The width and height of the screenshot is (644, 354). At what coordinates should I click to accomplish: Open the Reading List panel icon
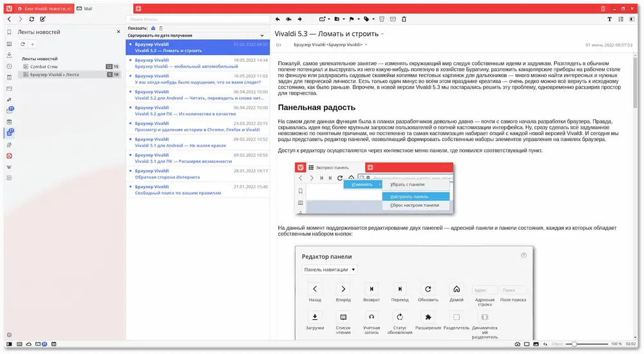pyautogui.click(x=9, y=44)
